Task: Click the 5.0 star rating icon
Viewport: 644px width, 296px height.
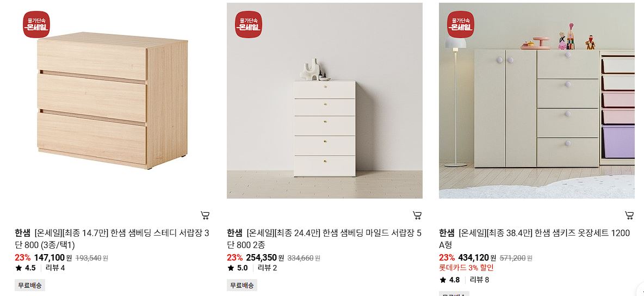Action: [231, 268]
